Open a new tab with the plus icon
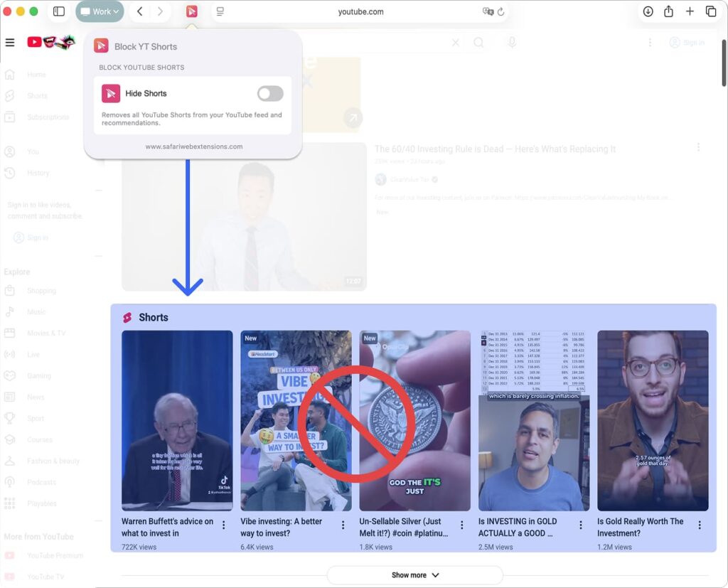Image resolution: width=728 pixels, height=588 pixels. click(690, 11)
